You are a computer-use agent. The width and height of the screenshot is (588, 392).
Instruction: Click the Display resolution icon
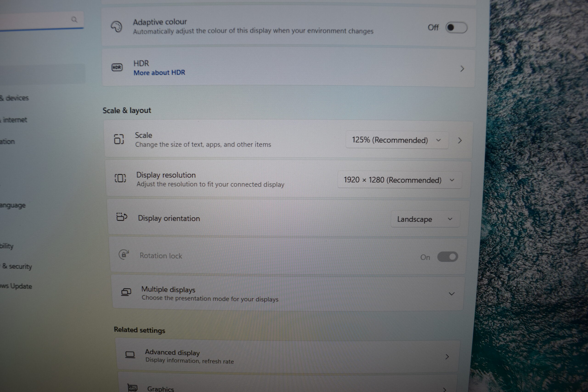(120, 178)
